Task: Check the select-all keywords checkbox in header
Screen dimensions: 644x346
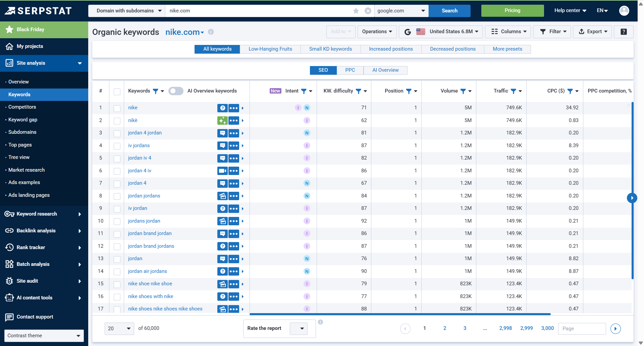Action: tap(117, 91)
